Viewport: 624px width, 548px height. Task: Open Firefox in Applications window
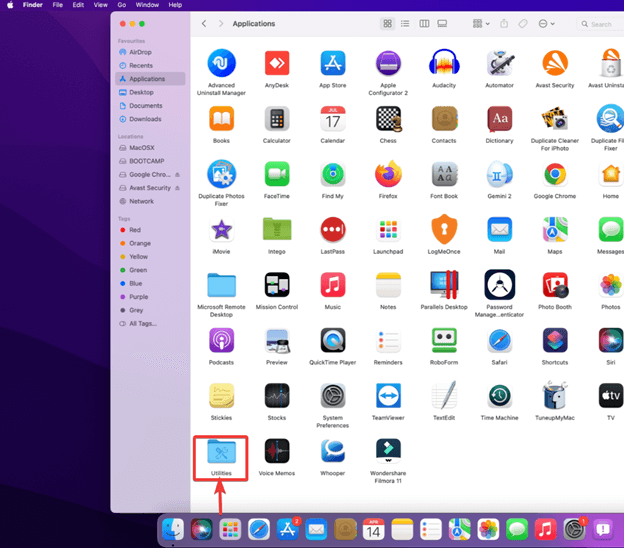click(x=388, y=174)
